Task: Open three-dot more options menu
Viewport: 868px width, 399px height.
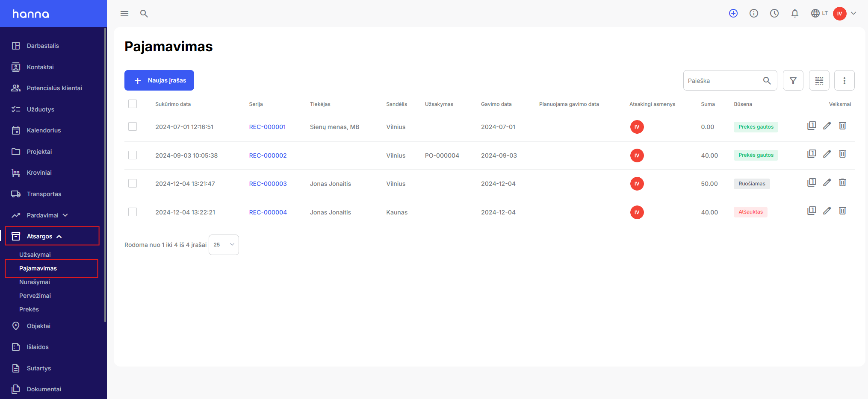Action: tap(844, 80)
